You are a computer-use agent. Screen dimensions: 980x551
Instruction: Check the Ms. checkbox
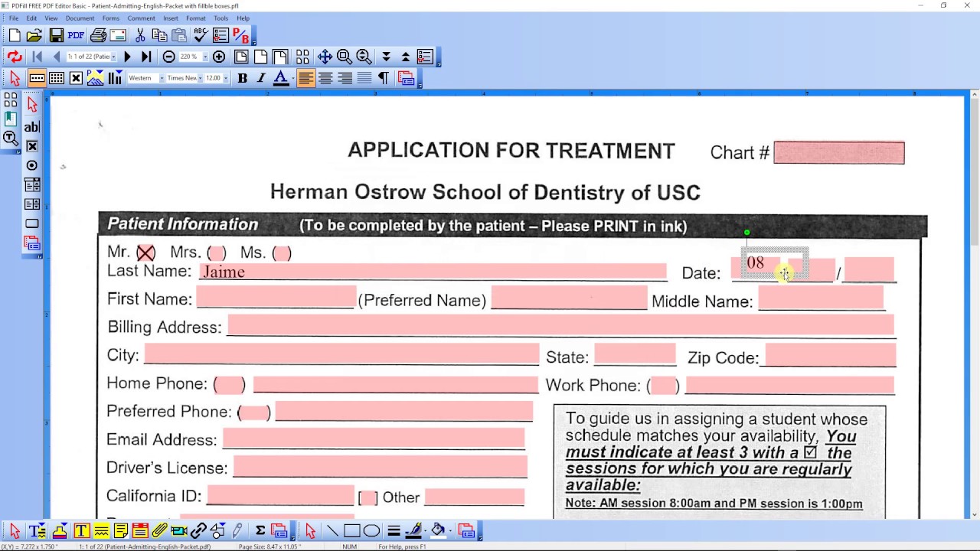pos(282,253)
